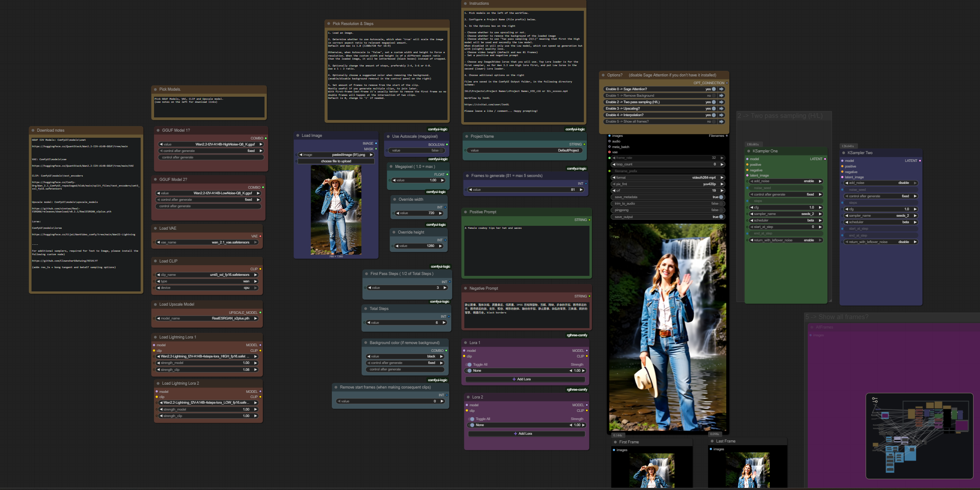Viewport: 980px width, 490px height.
Task: Click the Lora 1 strength 1.00 value slider
Action: (577, 371)
